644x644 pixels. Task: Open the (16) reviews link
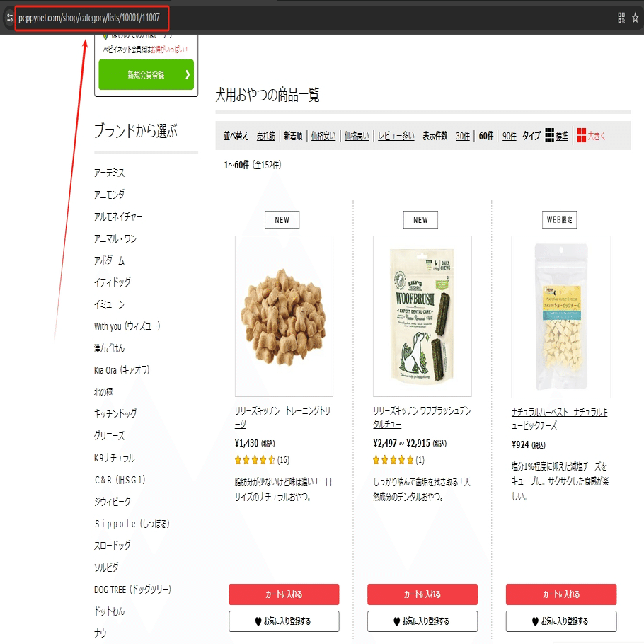pyautogui.click(x=283, y=460)
